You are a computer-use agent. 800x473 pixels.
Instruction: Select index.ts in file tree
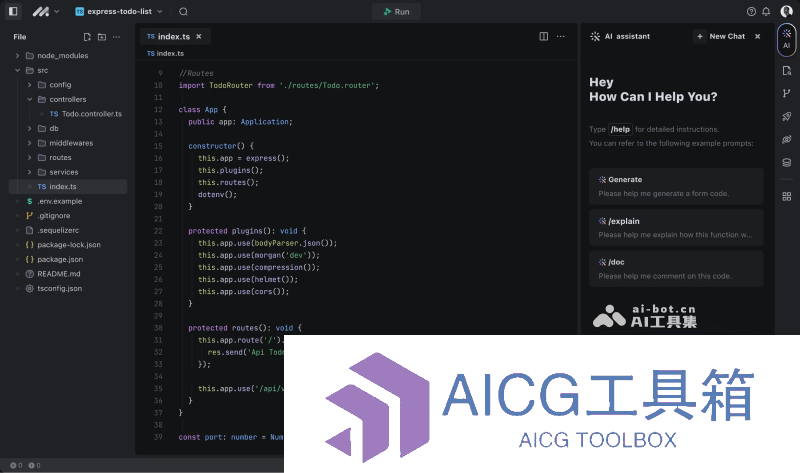click(x=68, y=187)
